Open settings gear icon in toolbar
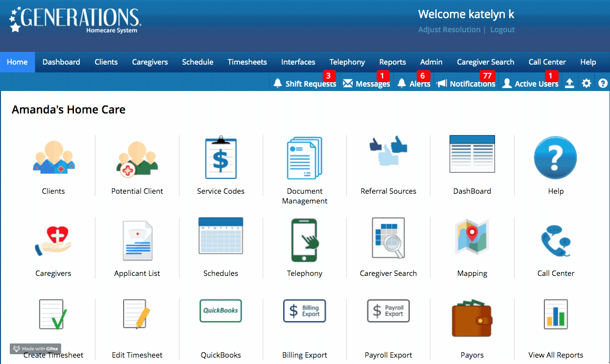The image size is (610, 364). click(x=587, y=84)
